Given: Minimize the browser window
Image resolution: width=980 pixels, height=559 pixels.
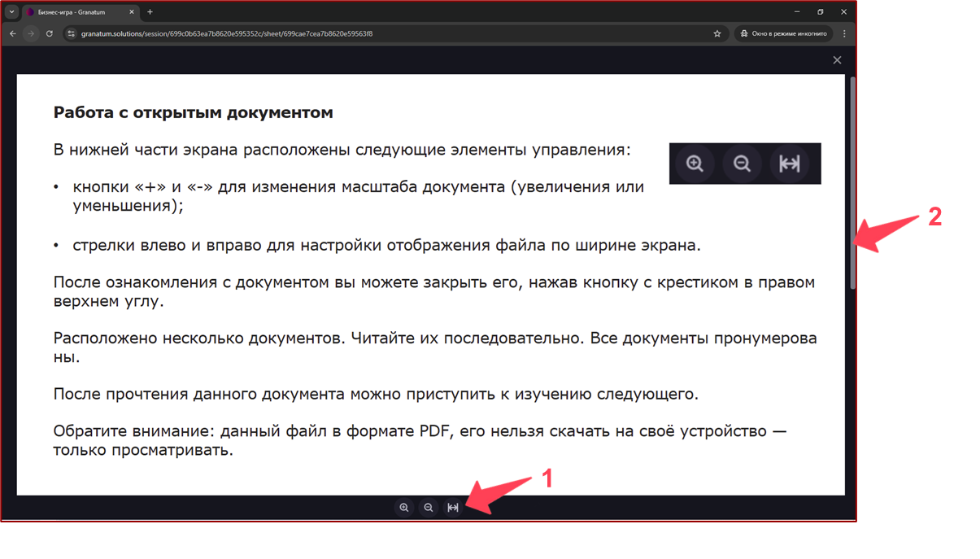Looking at the screenshot, I should click(x=796, y=12).
